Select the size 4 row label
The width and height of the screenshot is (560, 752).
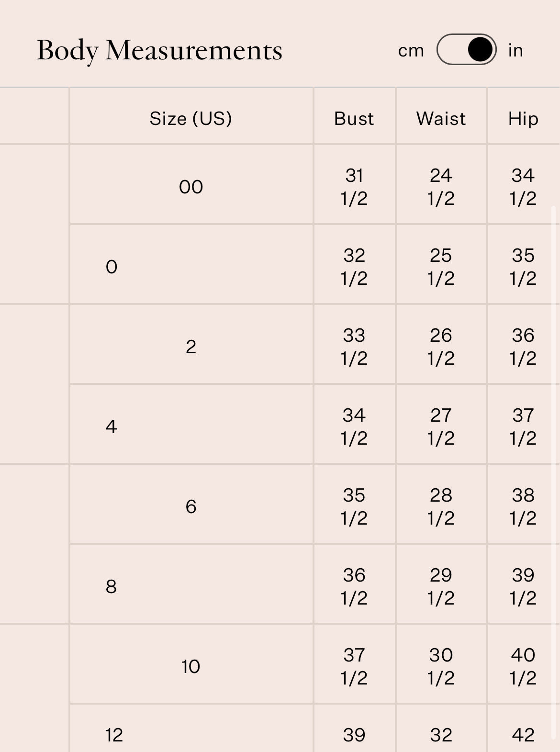(x=112, y=427)
